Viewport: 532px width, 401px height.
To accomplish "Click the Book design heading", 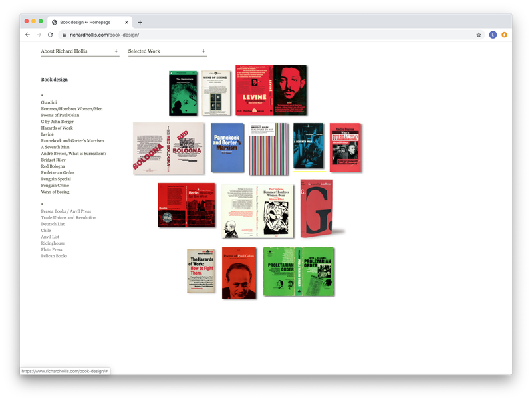I will (55, 80).
